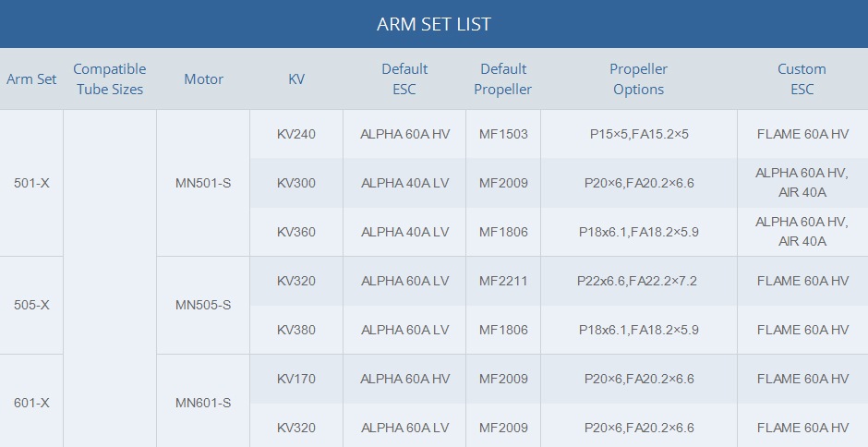Viewport: 868px width, 447px height.
Task: Select the 501-X arm set cell
Action: (31, 183)
